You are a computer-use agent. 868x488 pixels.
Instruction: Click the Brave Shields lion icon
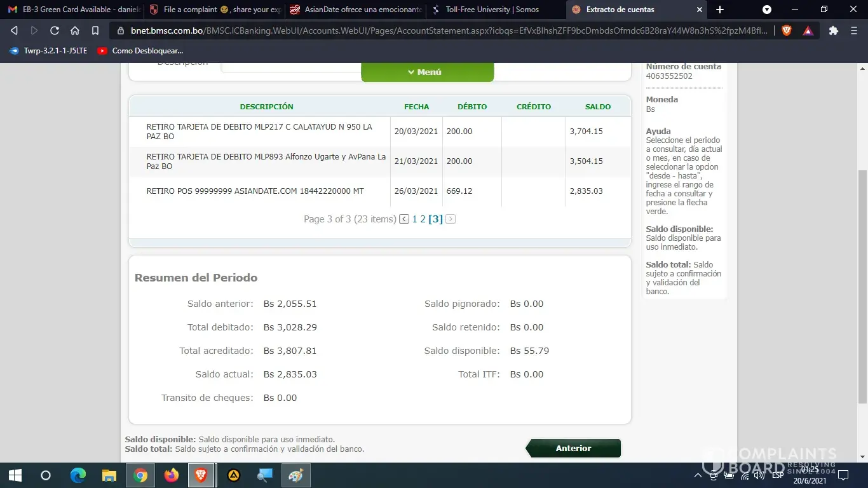(787, 30)
